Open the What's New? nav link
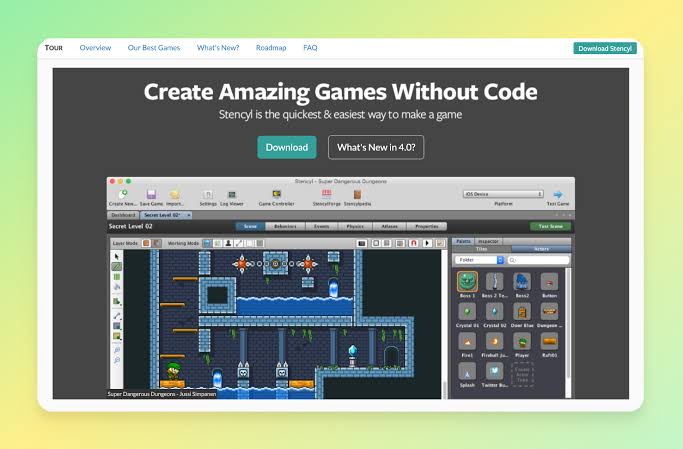Viewport: 683px width, 449px height. point(218,47)
